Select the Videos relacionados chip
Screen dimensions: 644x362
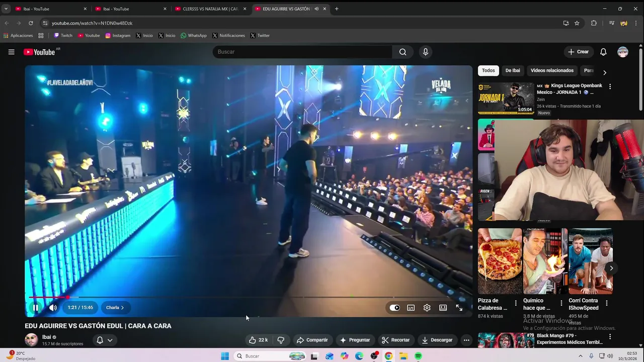[552, 70]
